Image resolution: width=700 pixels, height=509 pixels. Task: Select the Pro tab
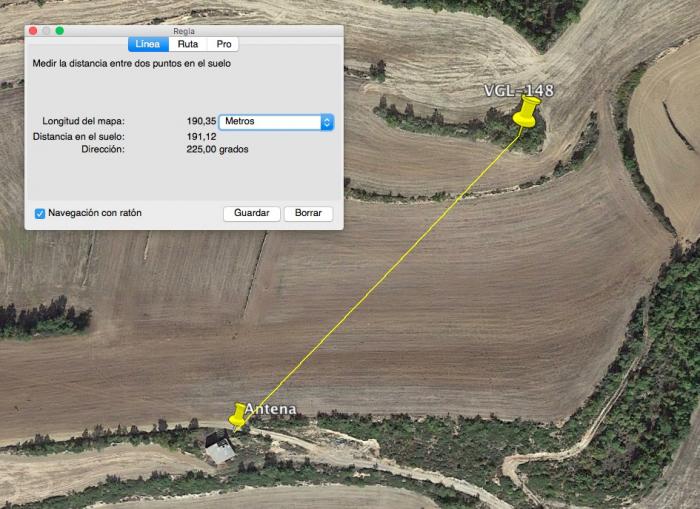[x=224, y=44]
